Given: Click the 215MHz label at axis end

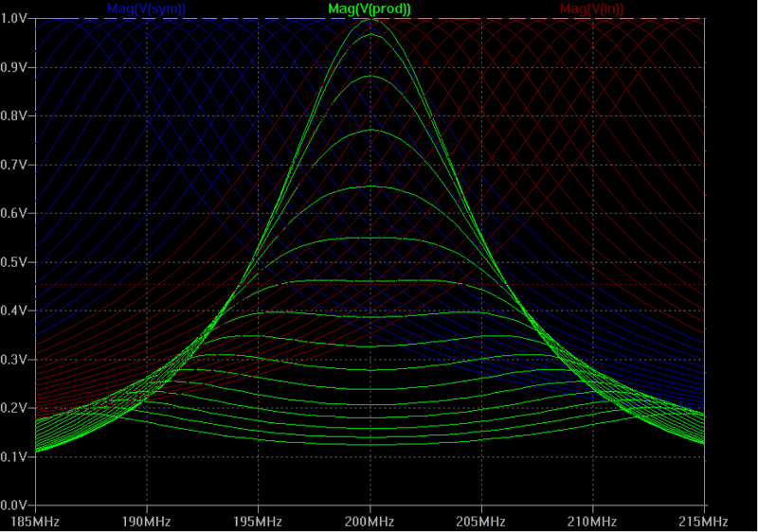Looking at the screenshot, I should click(704, 522).
